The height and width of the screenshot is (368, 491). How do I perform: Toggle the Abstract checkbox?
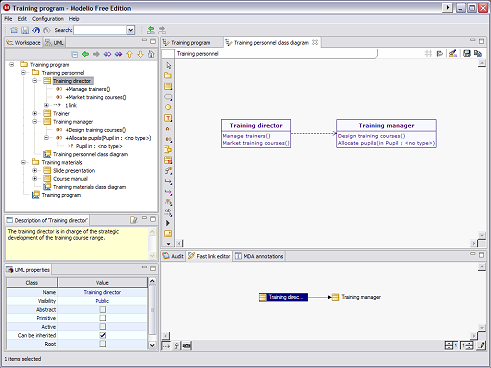(103, 309)
